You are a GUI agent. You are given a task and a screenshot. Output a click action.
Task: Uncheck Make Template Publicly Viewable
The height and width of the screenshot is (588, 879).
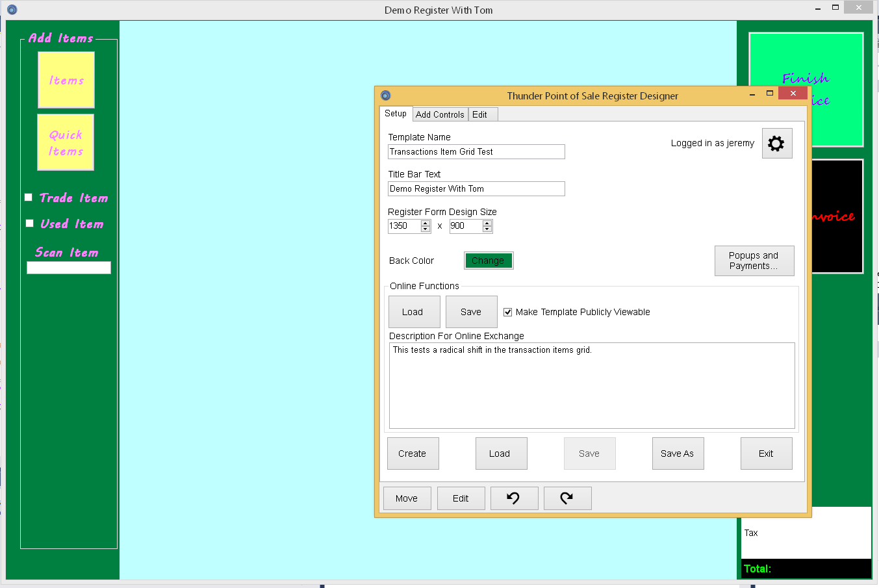pyautogui.click(x=507, y=312)
